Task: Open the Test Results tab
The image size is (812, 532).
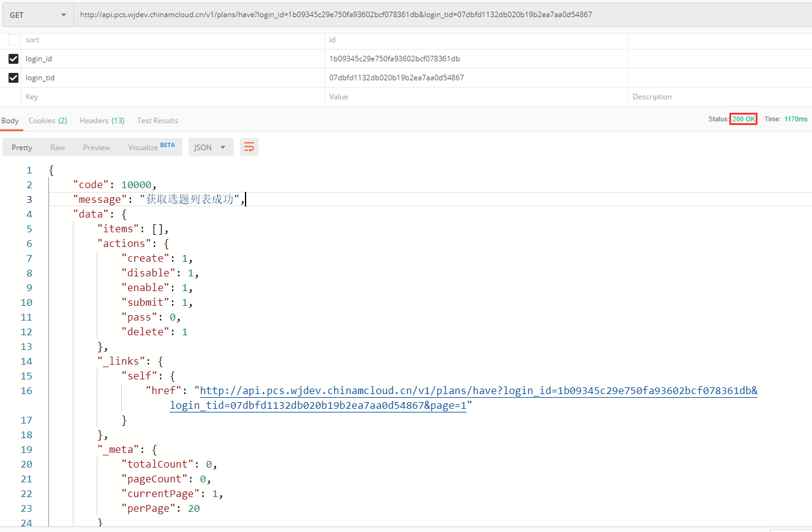Action: 157,121
